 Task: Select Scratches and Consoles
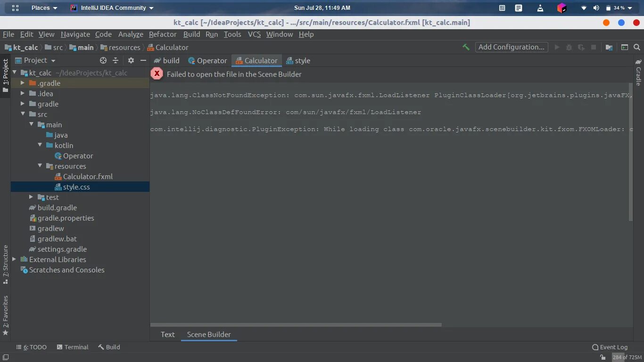click(x=62, y=270)
